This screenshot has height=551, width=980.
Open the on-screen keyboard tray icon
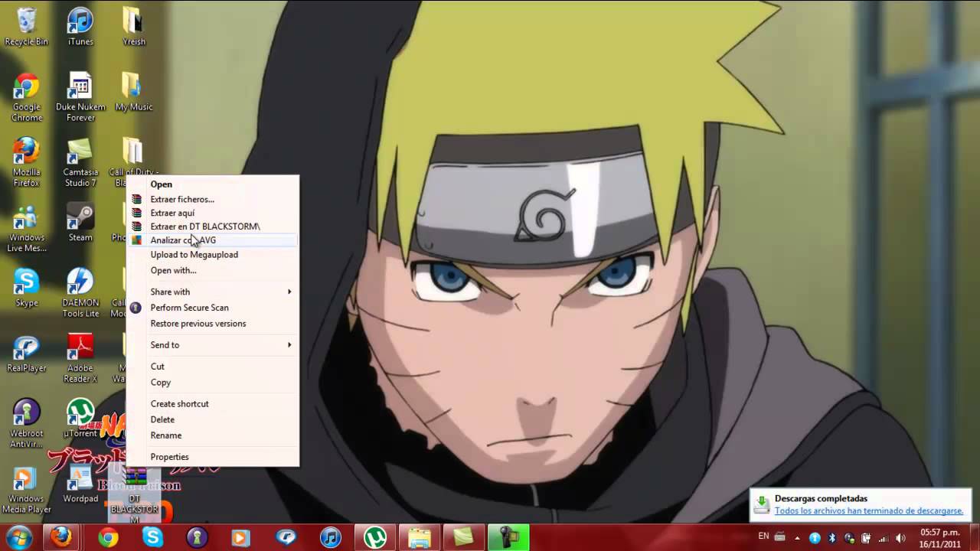pyautogui.click(x=780, y=537)
